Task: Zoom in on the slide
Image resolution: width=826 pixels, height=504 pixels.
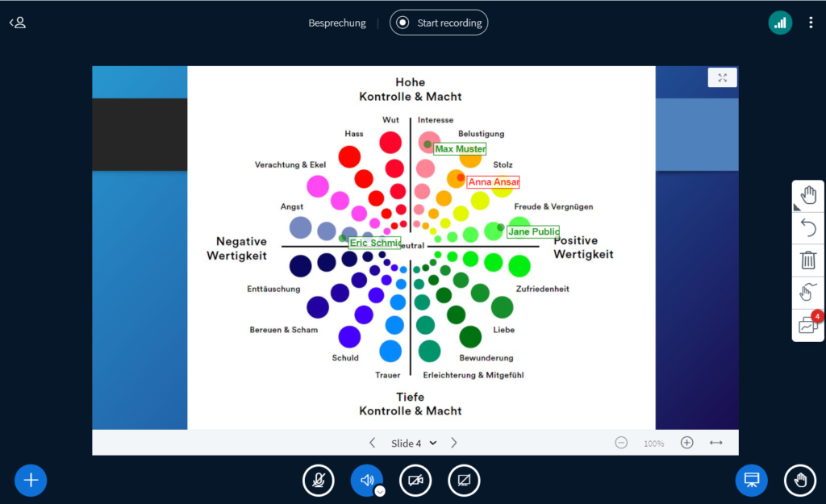Action: click(686, 443)
